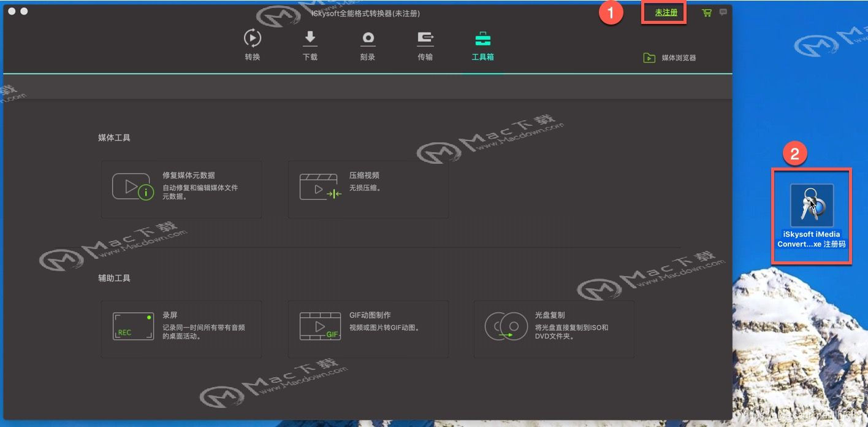Click 自动修复和编辑媒体文件 description text
Image resolution: width=868 pixels, height=427 pixels.
coord(200,188)
